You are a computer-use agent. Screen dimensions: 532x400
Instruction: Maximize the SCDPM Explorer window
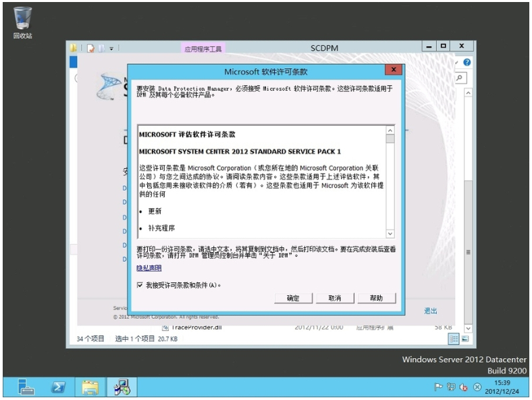coord(443,46)
